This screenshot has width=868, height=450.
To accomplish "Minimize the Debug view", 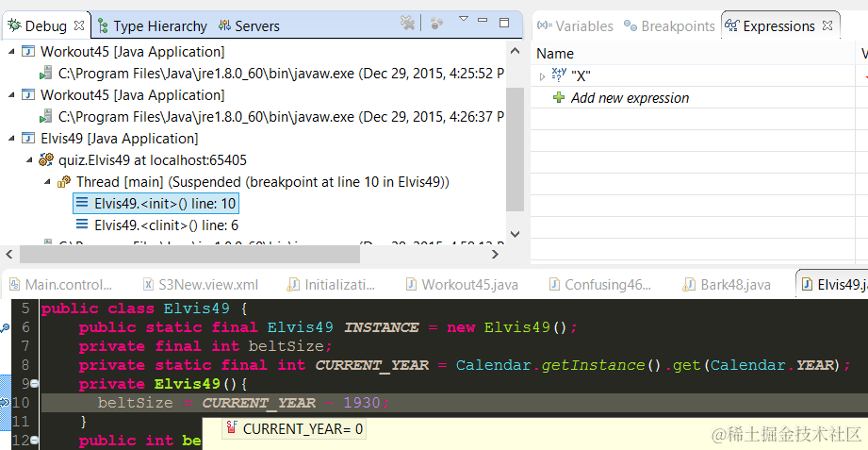I will [483, 21].
